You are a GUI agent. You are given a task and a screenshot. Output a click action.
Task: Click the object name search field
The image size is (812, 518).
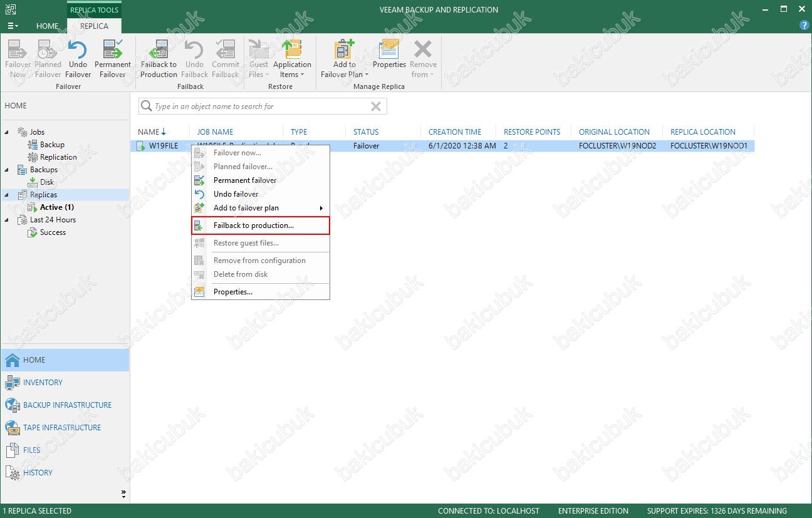257,106
